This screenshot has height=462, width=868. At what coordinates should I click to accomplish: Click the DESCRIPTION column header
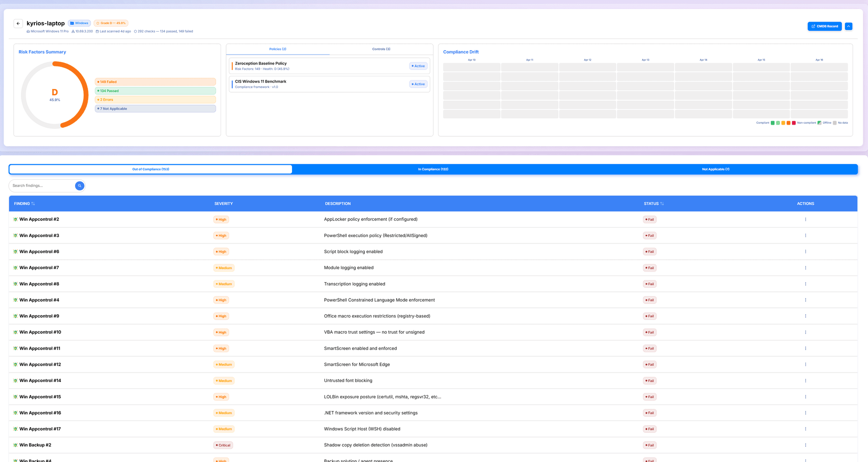[338, 204]
